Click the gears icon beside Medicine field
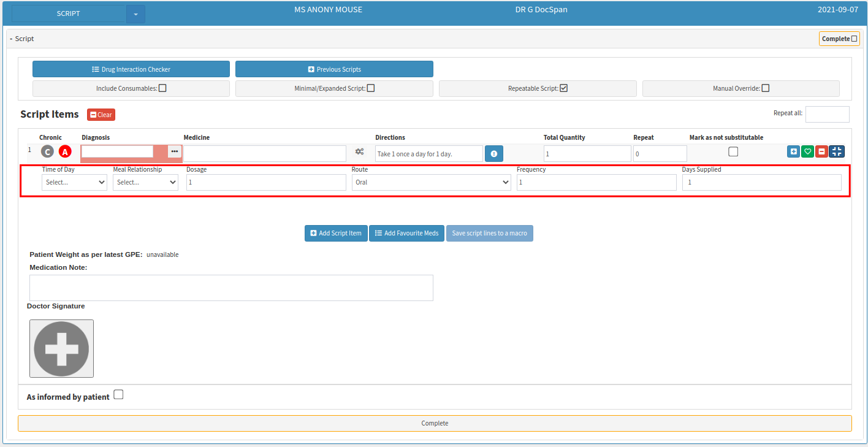 pos(360,151)
